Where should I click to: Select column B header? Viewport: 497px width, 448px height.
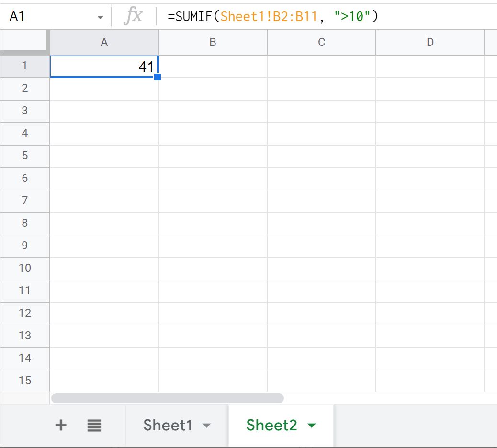click(x=213, y=42)
